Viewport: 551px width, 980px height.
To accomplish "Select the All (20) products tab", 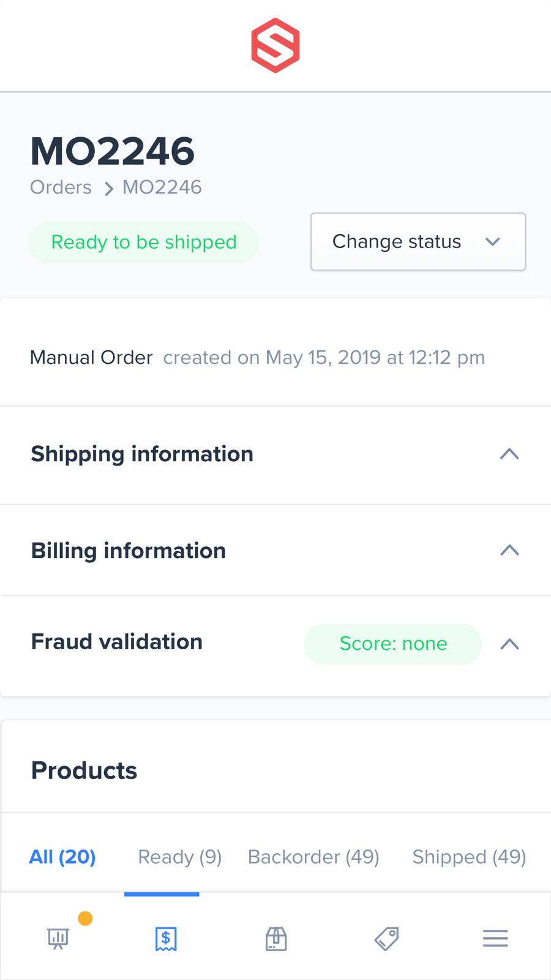I will tap(62, 856).
